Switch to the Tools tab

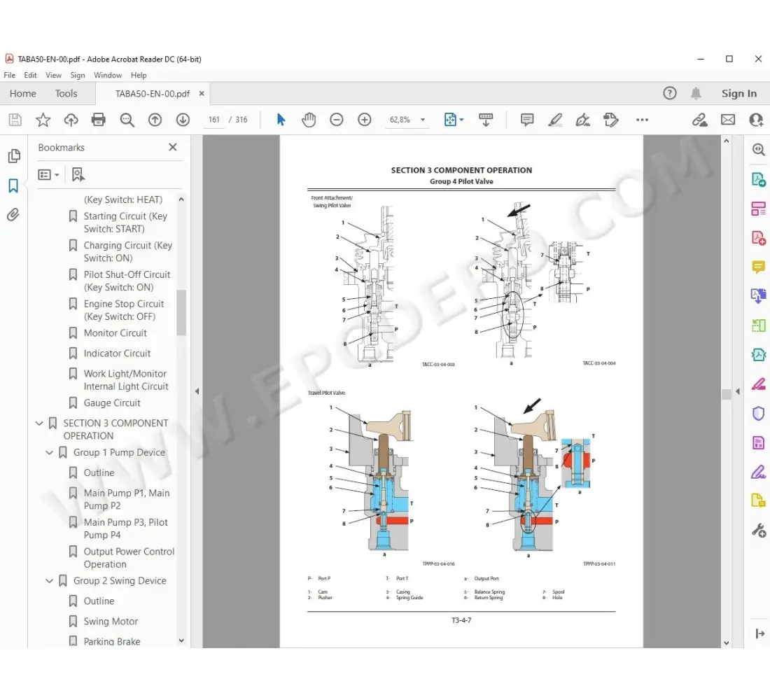pyautogui.click(x=66, y=93)
